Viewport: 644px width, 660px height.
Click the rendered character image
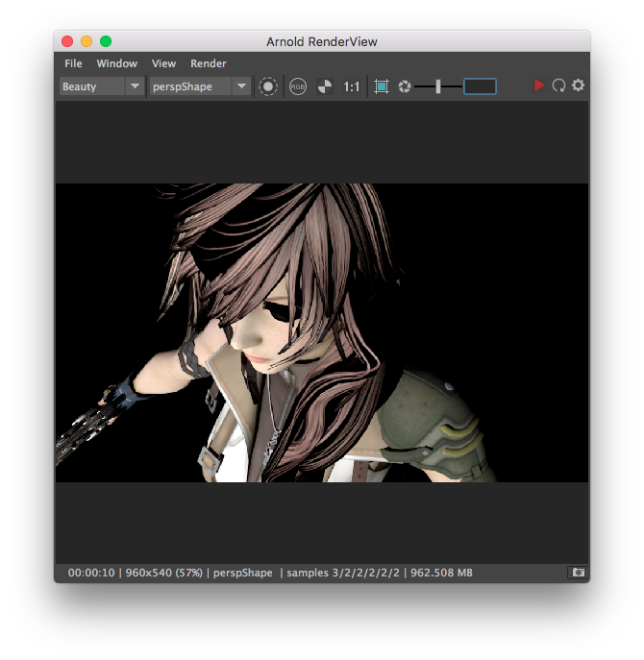(x=322, y=333)
